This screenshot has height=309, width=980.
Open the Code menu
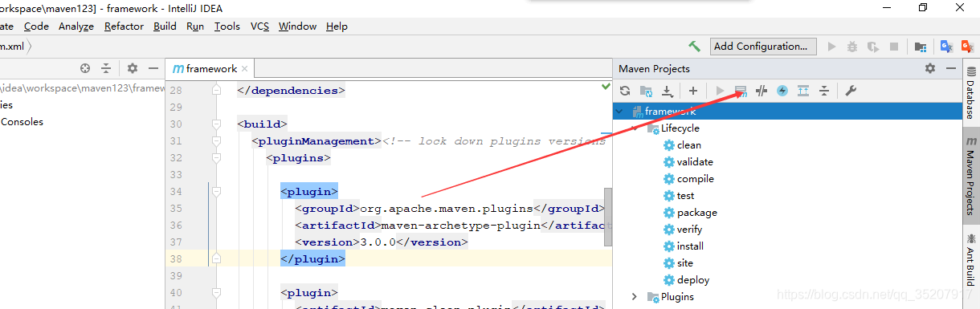coord(36,26)
